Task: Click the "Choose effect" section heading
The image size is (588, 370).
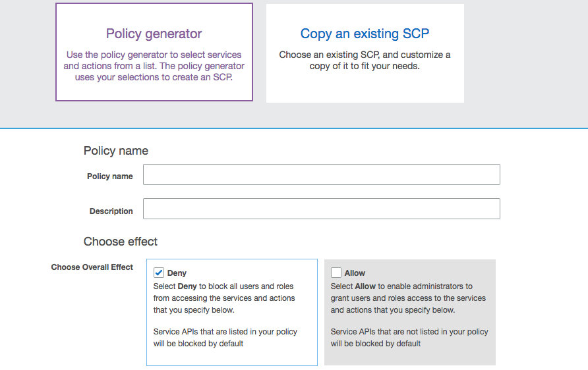Action: click(x=120, y=242)
